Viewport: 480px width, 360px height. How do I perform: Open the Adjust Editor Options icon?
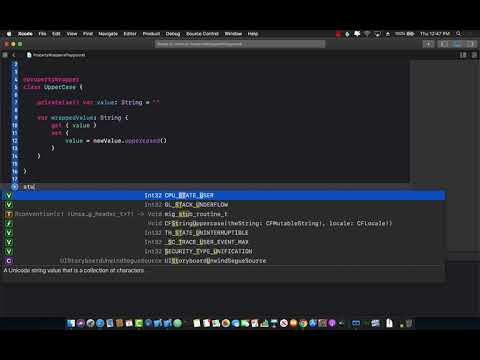463,55
